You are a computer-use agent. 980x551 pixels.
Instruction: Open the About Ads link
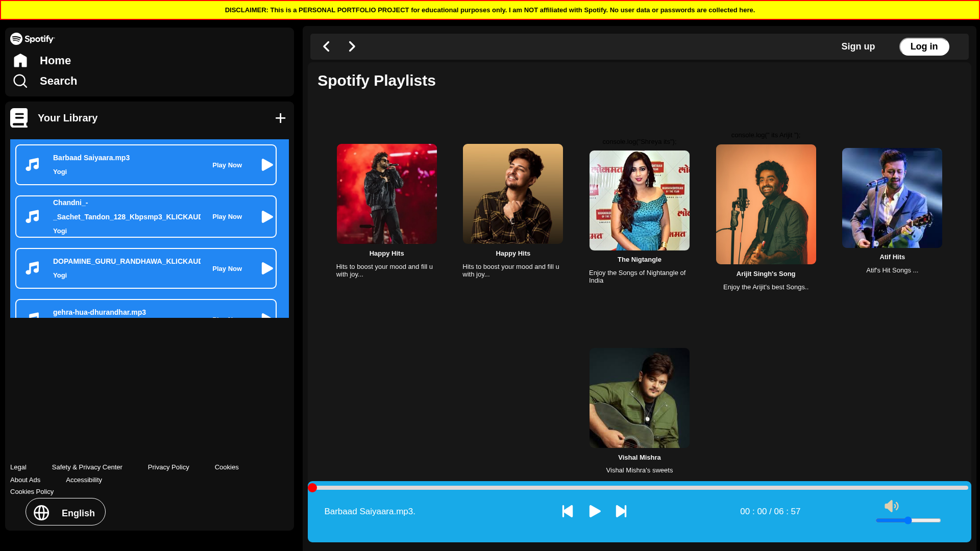click(x=25, y=480)
